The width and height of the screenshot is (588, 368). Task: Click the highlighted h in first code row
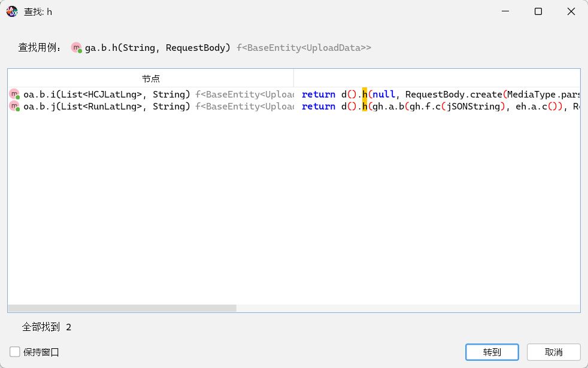click(x=365, y=94)
